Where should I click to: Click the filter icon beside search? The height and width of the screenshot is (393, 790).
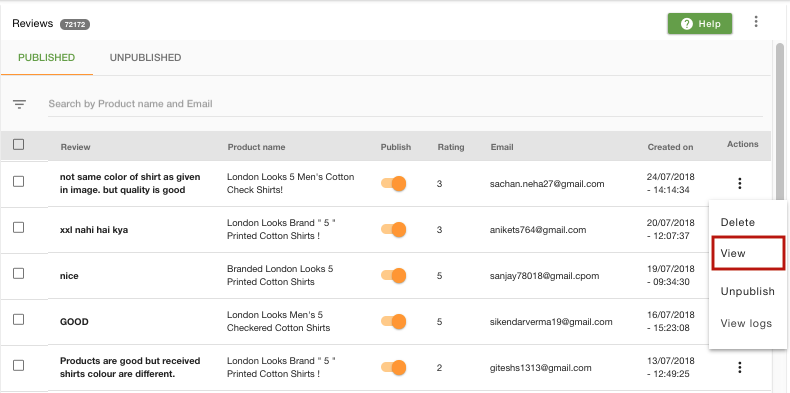[20, 104]
